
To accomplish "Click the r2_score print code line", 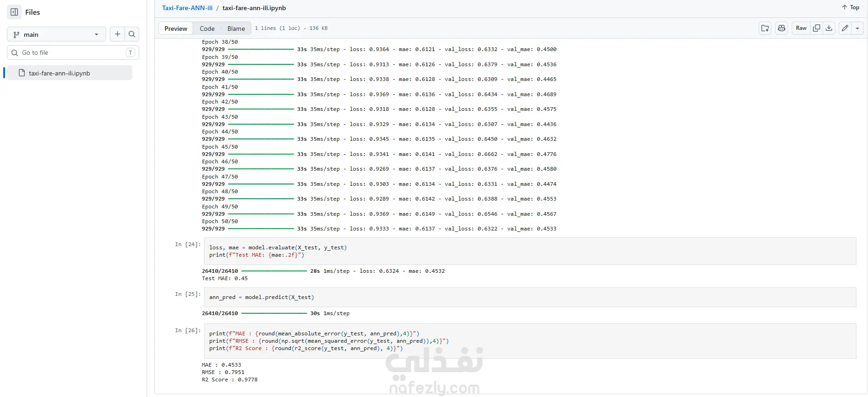I will tap(306, 348).
